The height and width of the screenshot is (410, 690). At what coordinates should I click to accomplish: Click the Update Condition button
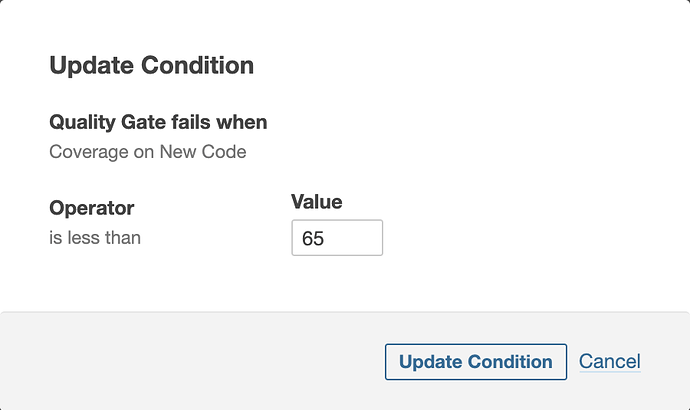coord(475,362)
